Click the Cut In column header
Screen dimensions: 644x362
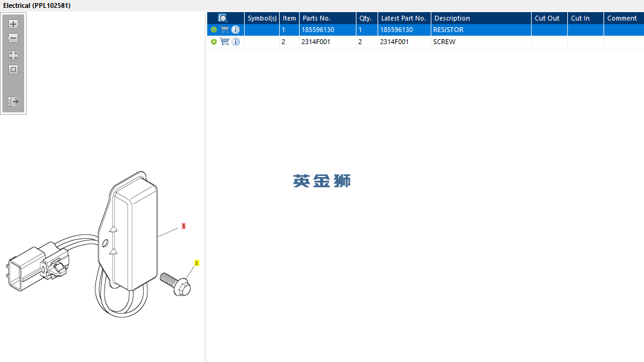585,18
